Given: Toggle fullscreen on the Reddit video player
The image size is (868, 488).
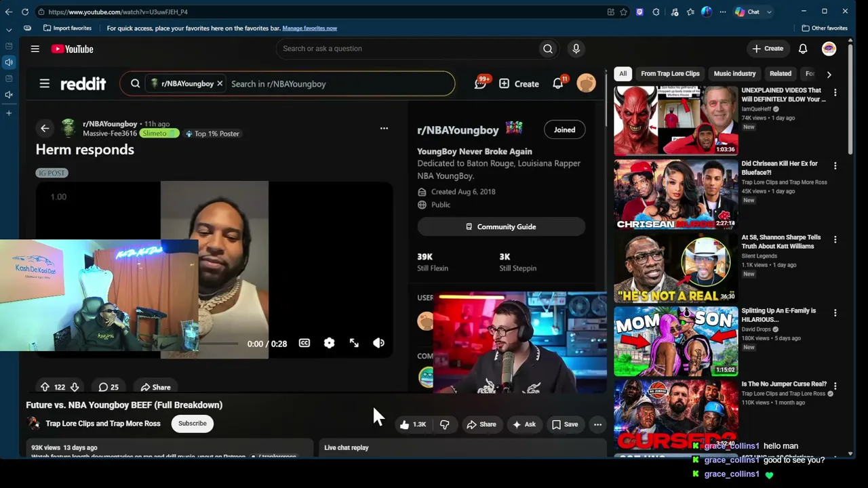Looking at the screenshot, I should click(x=354, y=343).
